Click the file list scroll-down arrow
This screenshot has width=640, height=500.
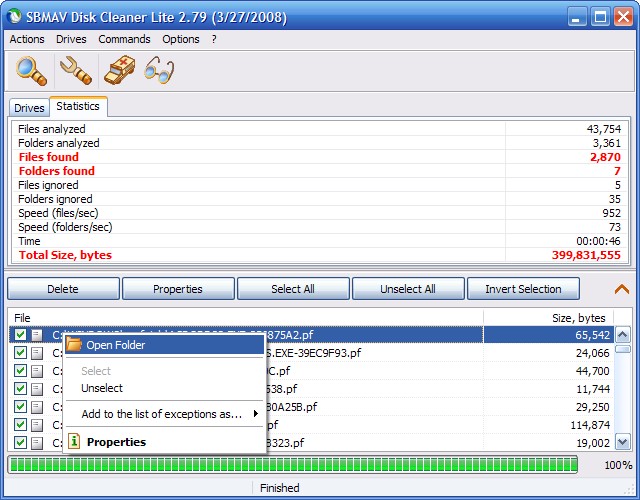coord(622,442)
